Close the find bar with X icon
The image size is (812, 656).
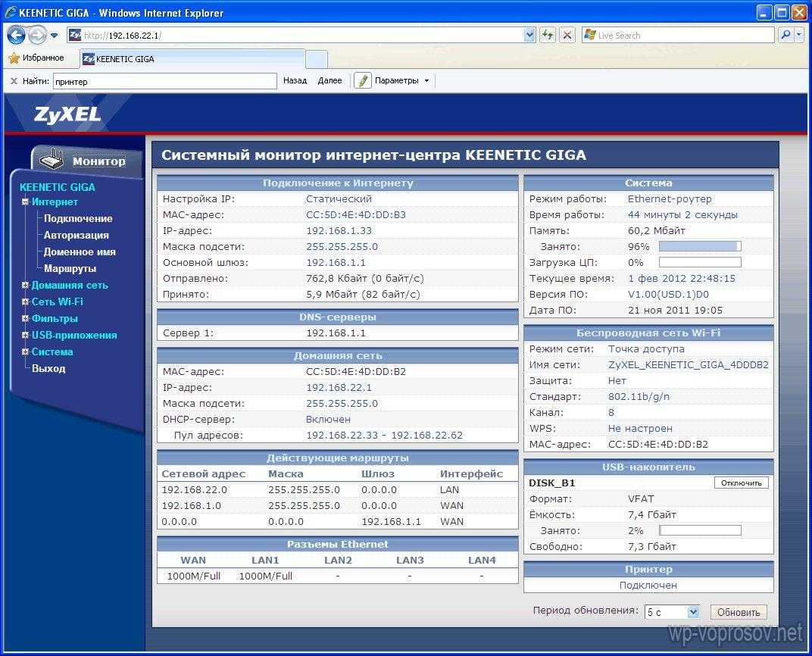(x=14, y=81)
